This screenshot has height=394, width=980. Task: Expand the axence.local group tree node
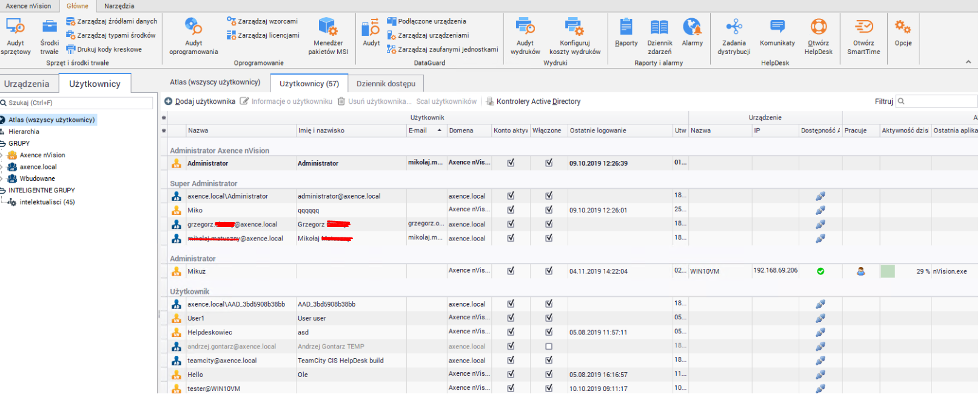(x=2, y=167)
